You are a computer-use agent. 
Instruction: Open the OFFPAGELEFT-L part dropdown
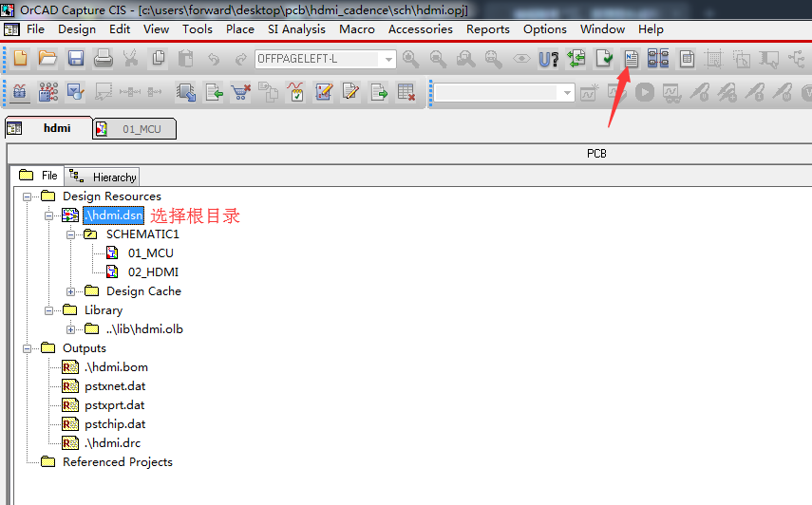(388, 59)
